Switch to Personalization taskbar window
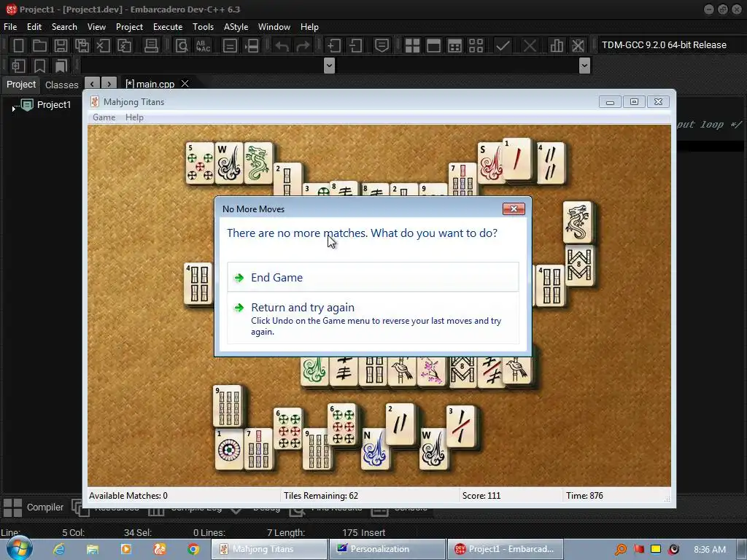This screenshot has height=560, width=747. (387, 549)
